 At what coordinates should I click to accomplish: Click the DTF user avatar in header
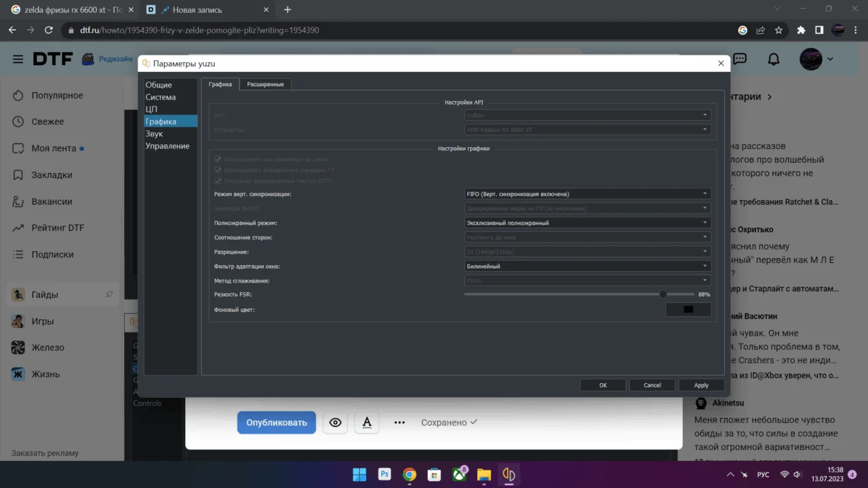click(811, 59)
